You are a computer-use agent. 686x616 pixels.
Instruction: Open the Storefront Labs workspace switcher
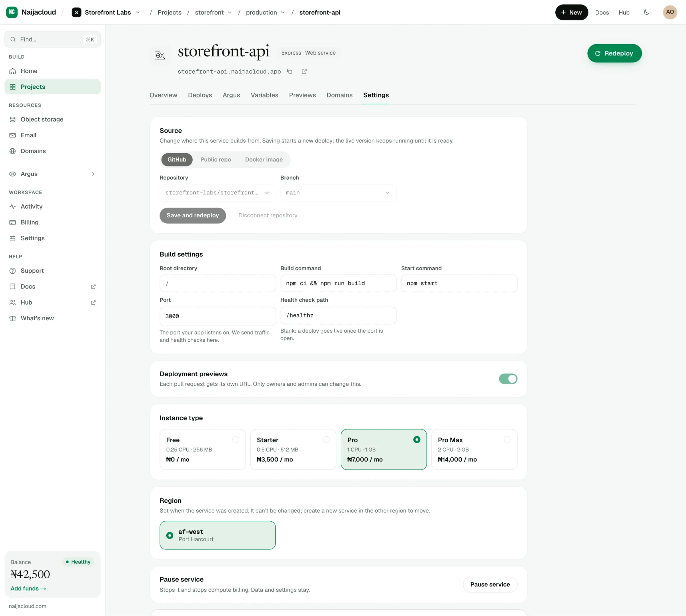106,12
